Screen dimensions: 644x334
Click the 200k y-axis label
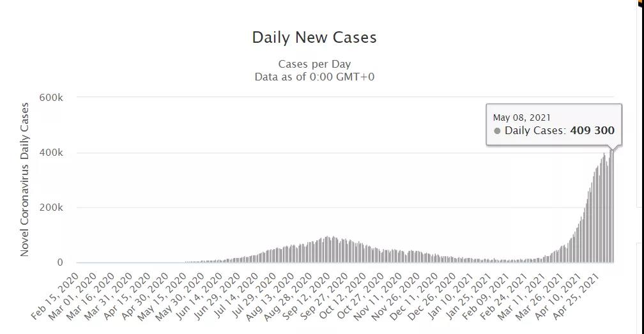tap(51, 208)
